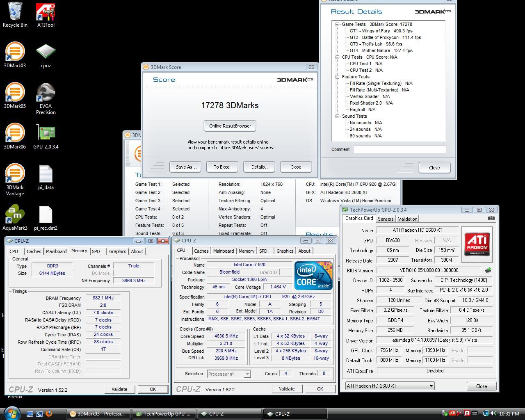Collapse the Game Tests tree node
525x420 pixels.
[x=338, y=24]
